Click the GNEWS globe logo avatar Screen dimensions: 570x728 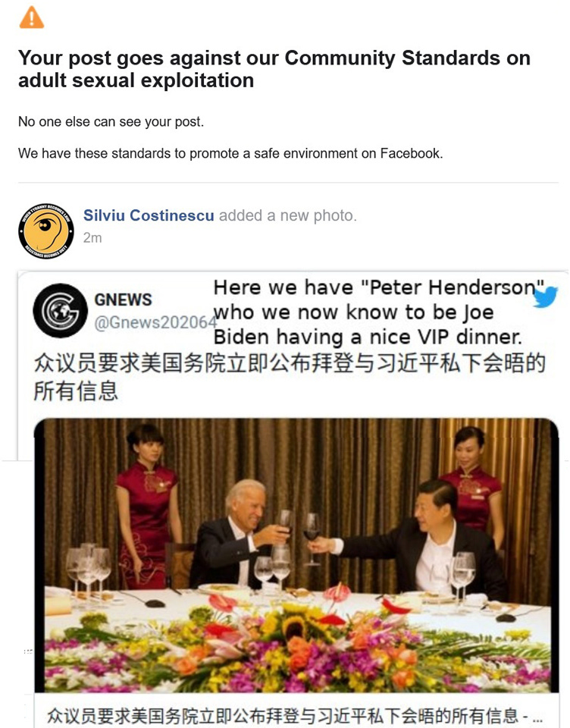coord(61,310)
